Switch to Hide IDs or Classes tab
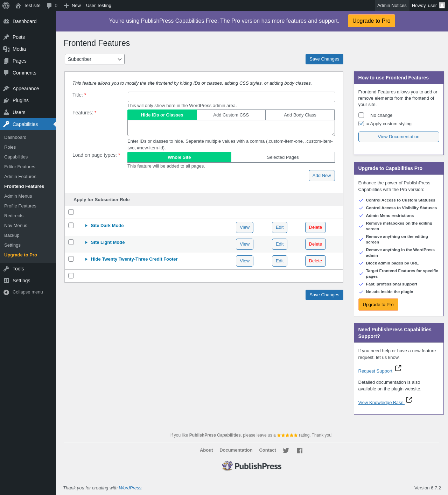Viewport: 448px width, 495px height. [162, 115]
